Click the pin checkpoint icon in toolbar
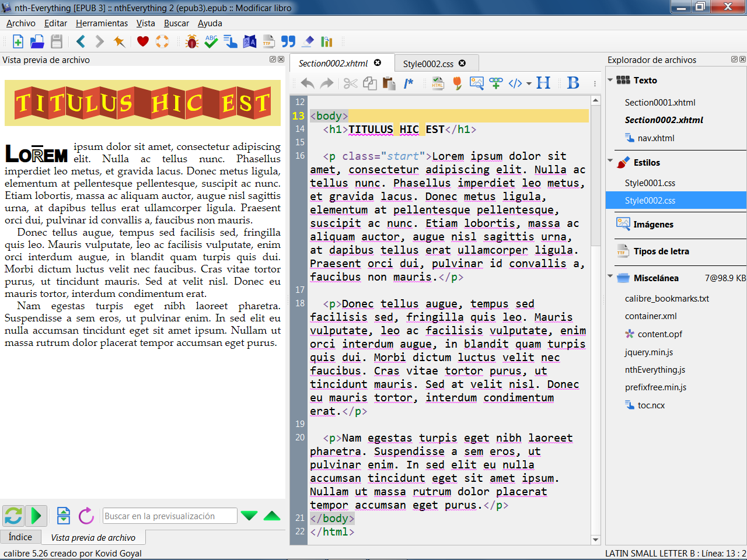 click(x=119, y=41)
